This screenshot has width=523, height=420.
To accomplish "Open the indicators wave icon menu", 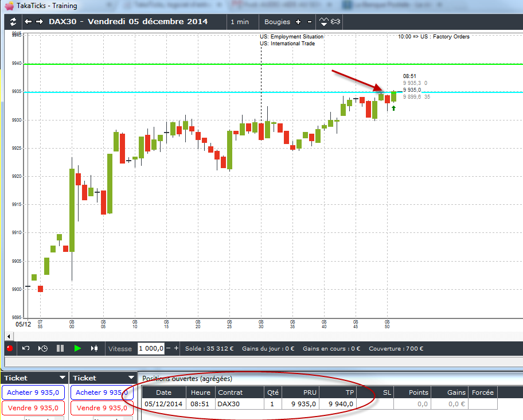I will [323, 22].
